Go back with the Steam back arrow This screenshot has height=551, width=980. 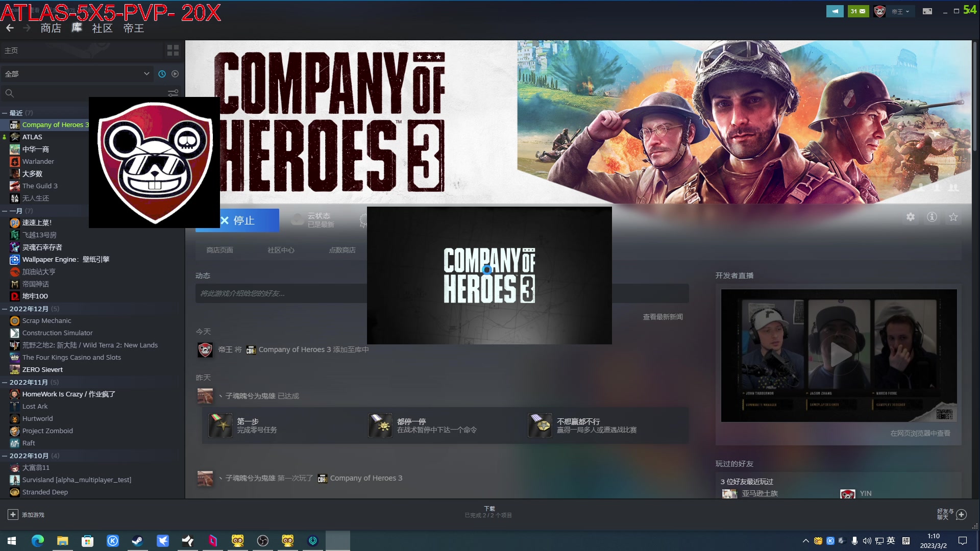click(x=10, y=28)
